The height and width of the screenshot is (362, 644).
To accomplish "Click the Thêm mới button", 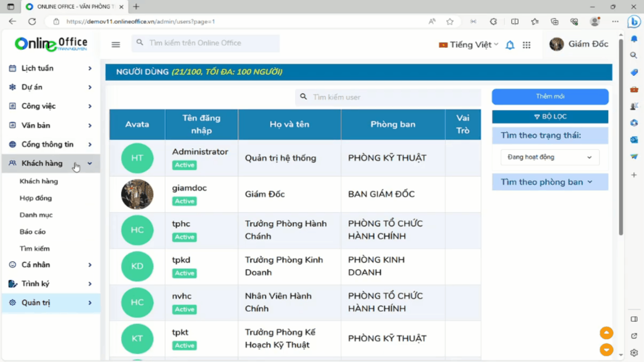I will coord(550,97).
